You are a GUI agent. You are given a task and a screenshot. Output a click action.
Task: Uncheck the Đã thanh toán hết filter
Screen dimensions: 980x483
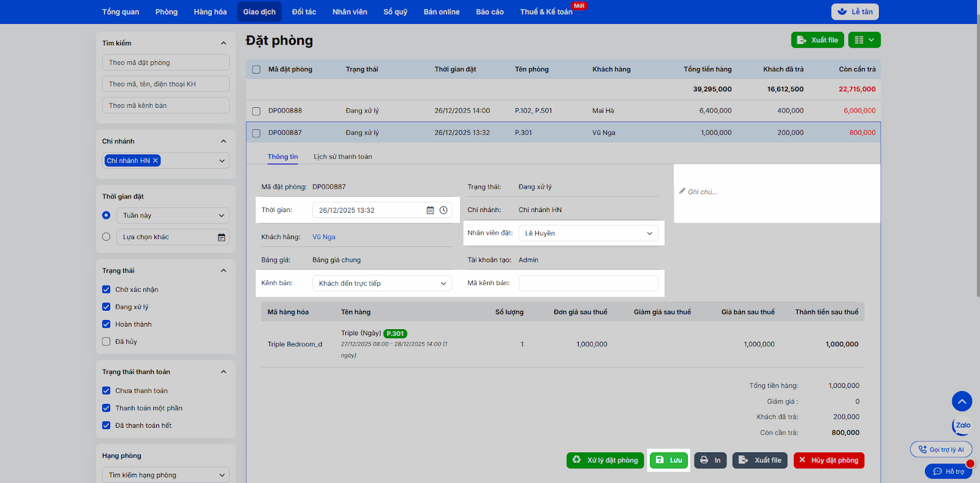(x=106, y=425)
